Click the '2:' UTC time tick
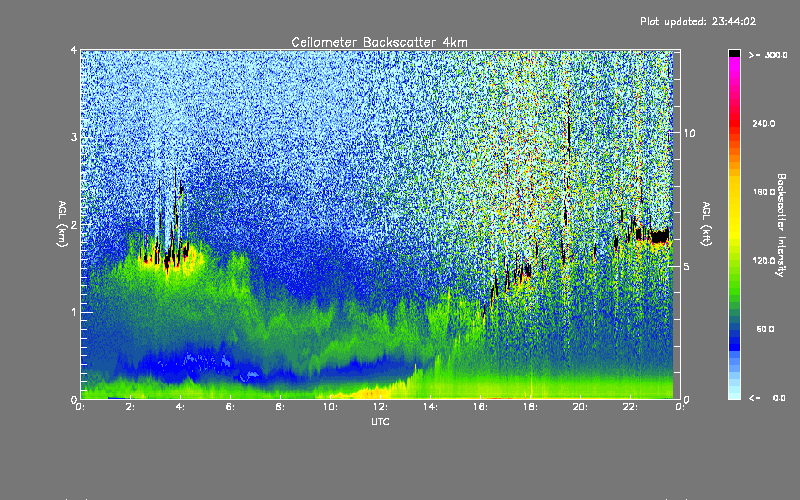The height and width of the screenshot is (500, 800). 131,407
